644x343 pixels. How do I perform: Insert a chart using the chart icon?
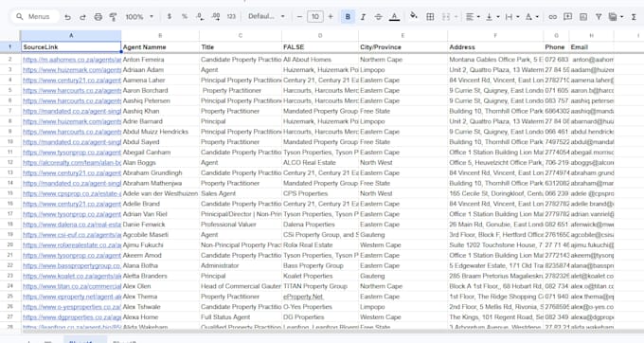pyautogui.click(x=582, y=17)
